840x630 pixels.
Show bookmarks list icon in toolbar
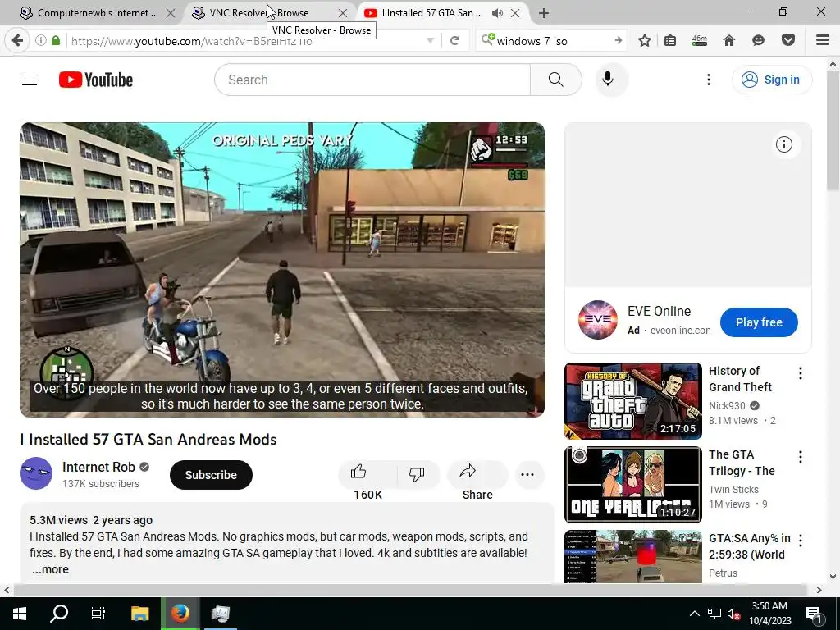click(670, 41)
